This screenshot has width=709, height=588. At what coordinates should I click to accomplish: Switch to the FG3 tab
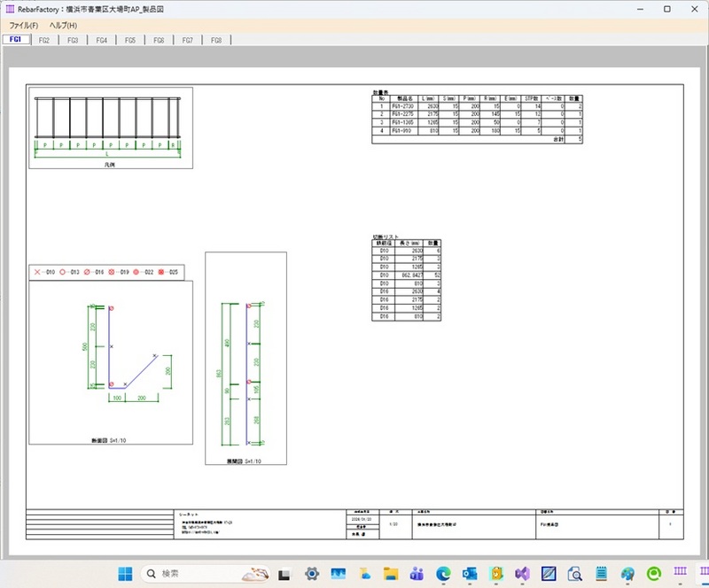[x=72, y=40]
